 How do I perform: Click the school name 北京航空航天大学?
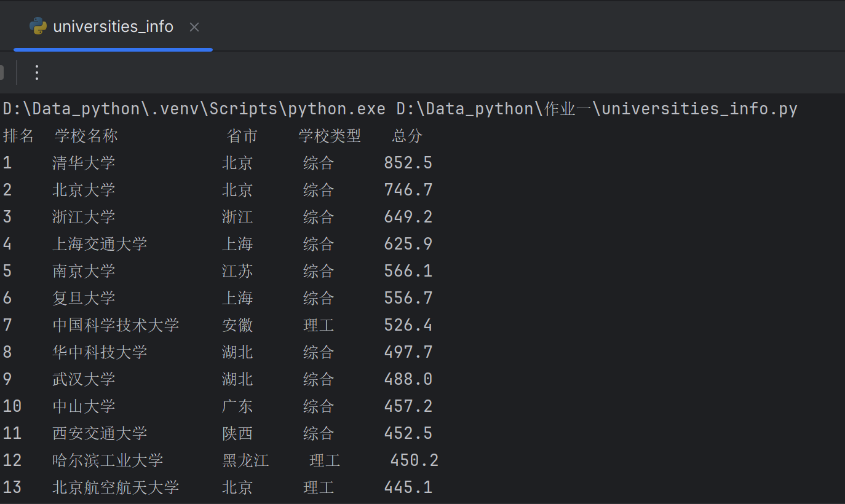click(116, 487)
